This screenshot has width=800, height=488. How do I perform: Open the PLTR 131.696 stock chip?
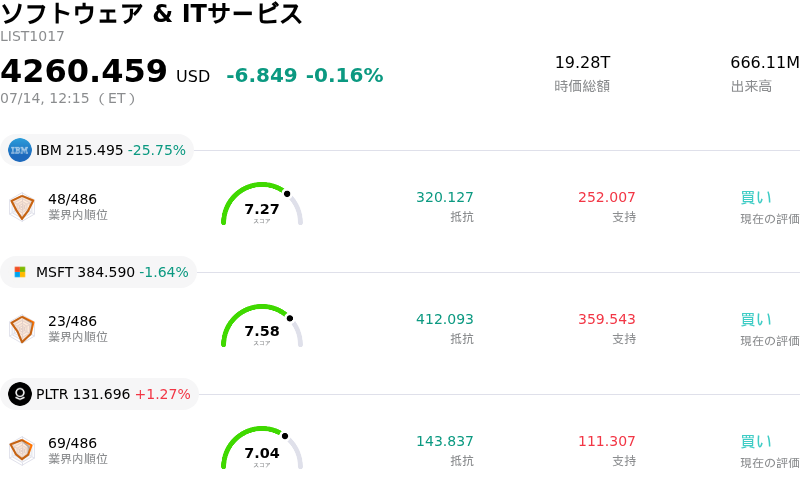tap(99, 394)
